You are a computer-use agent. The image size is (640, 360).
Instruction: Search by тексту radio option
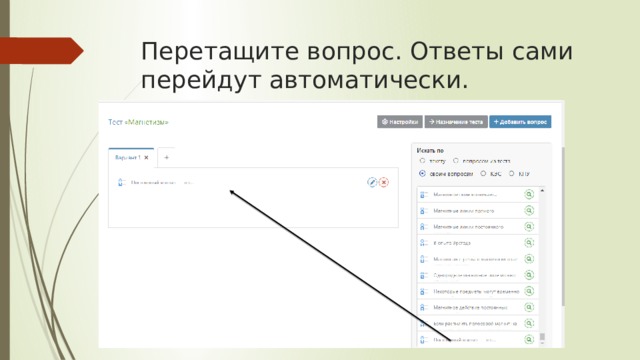422,161
